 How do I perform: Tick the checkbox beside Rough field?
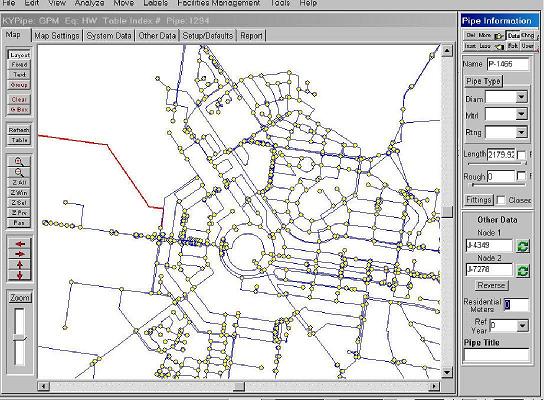click(x=521, y=176)
